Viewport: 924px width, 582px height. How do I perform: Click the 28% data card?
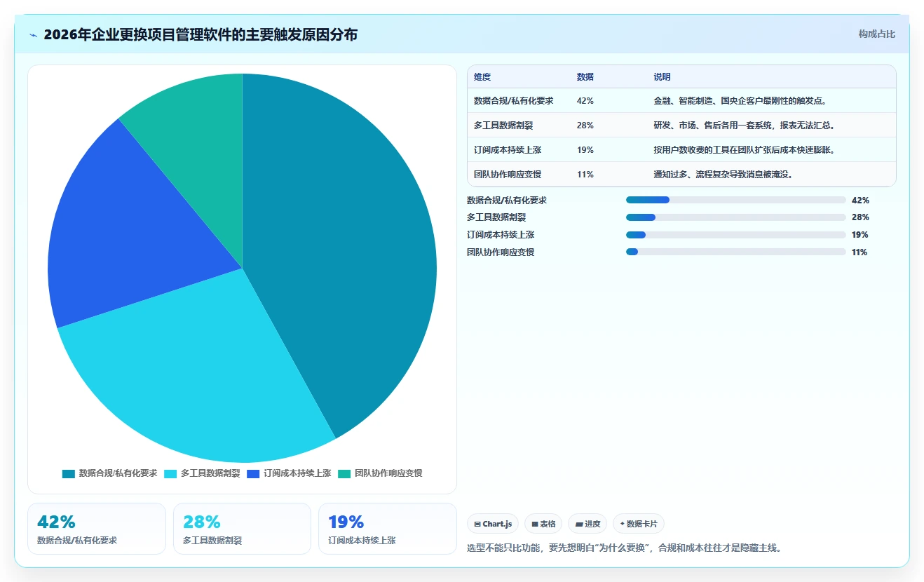coord(242,529)
